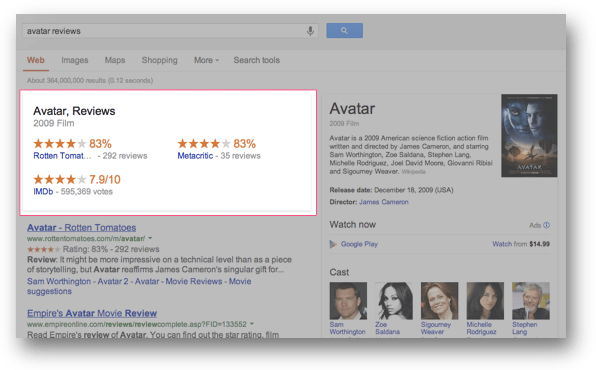Click the blue magnifier search button
Screen dimensions: 596x370
click(344, 30)
